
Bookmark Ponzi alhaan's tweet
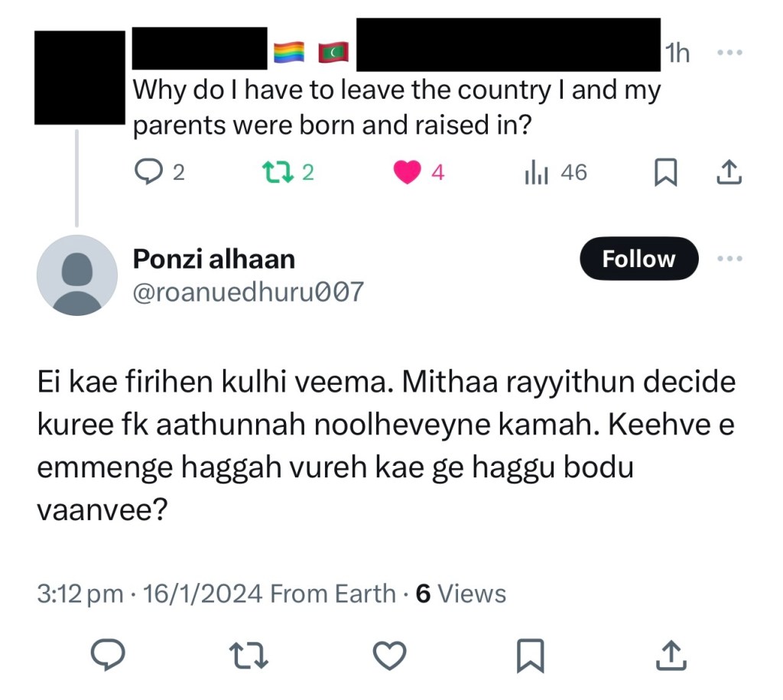point(530,654)
